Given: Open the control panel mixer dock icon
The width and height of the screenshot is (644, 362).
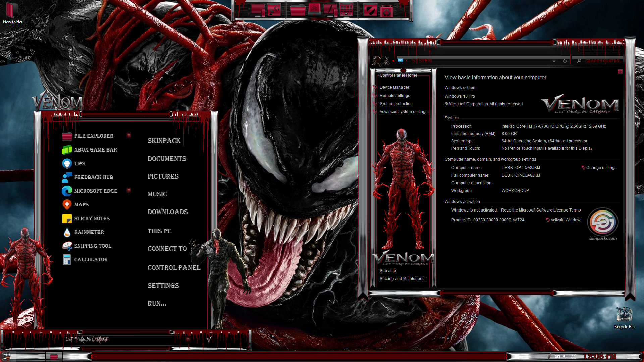Looking at the screenshot, I should [x=346, y=10].
